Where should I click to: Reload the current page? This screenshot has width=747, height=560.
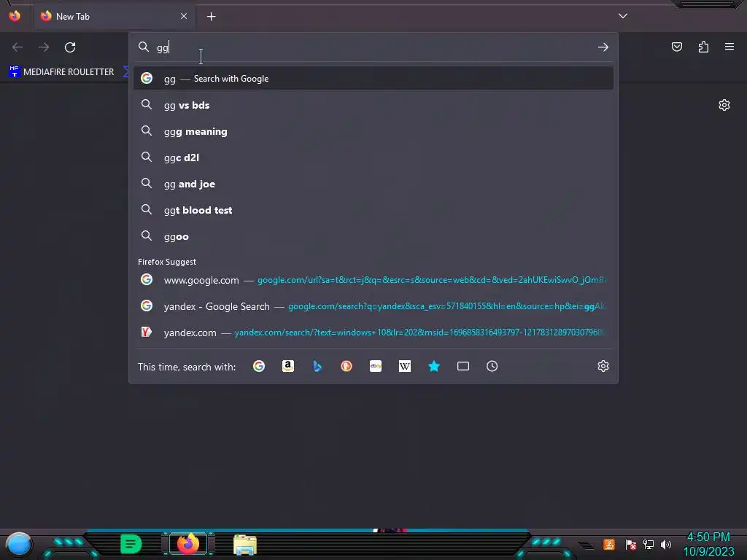pyautogui.click(x=70, y=47)
